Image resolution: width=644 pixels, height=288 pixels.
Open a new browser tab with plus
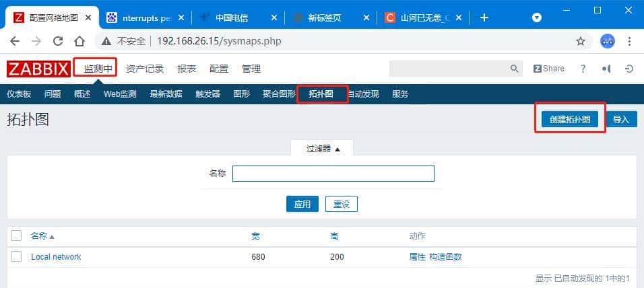pos(484,17)
